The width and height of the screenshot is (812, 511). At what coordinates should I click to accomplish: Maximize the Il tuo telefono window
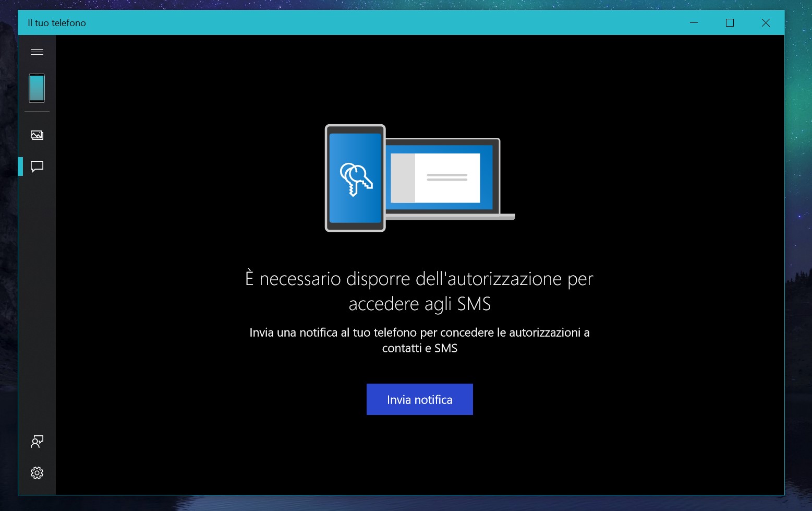coord(730,22)
